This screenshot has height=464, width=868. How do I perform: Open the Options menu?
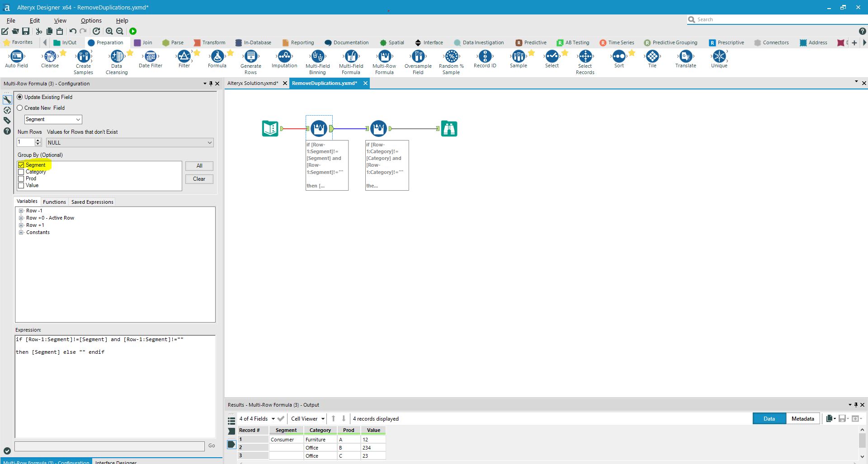click(90, 20)
